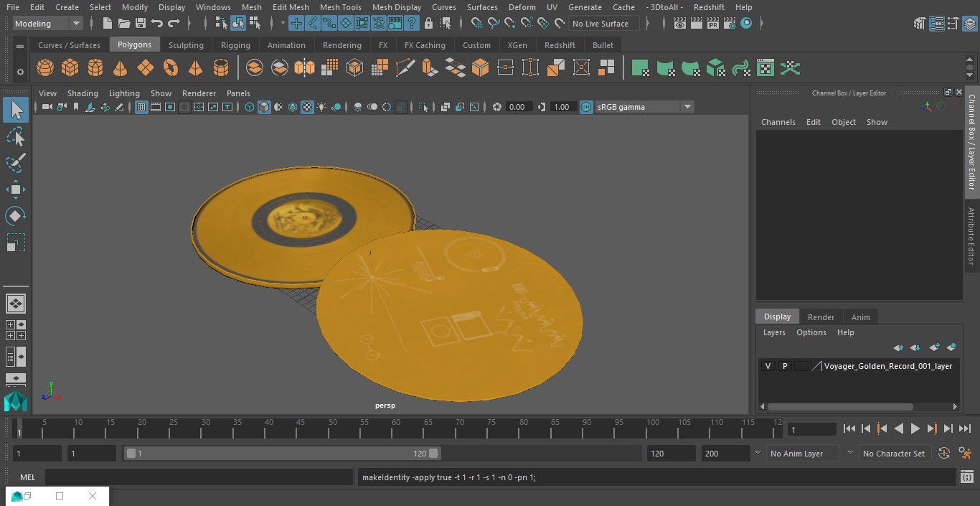Switch to the Sculpting shelf tab
The image size is (980, 506).
click(186, 45)
